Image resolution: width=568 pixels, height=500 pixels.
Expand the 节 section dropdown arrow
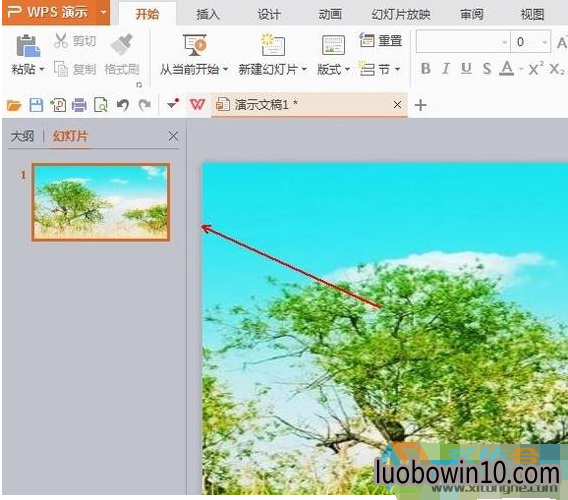point(397,69)
